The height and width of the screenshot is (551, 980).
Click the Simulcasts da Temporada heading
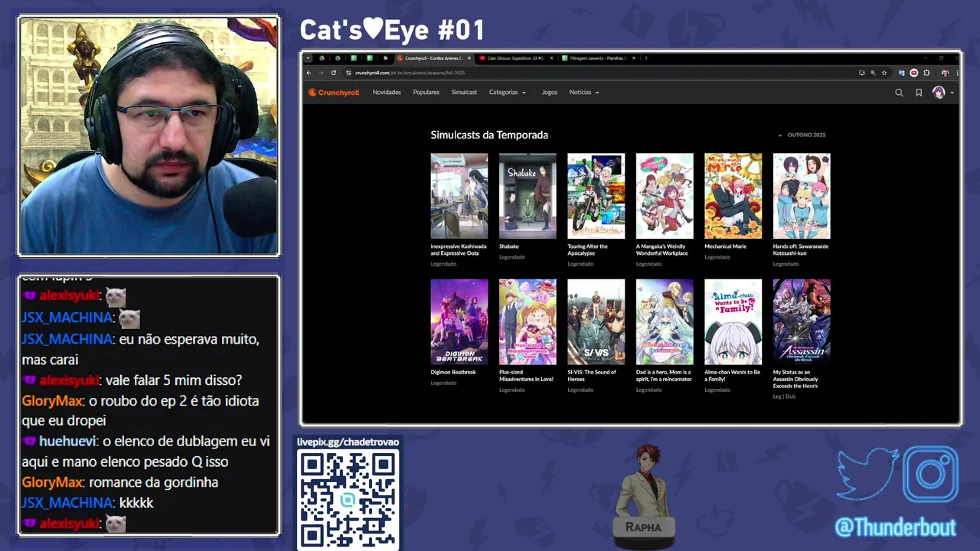tap(489, 135)
